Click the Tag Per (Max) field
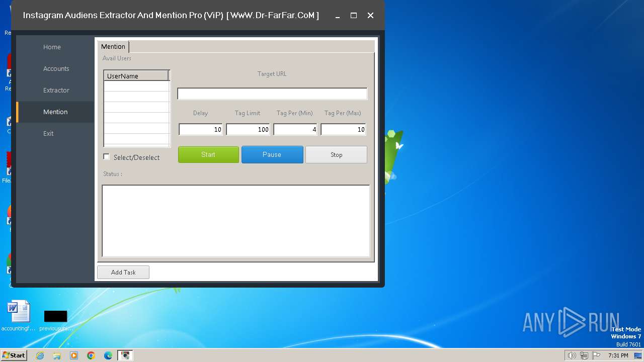 [343, 129]
